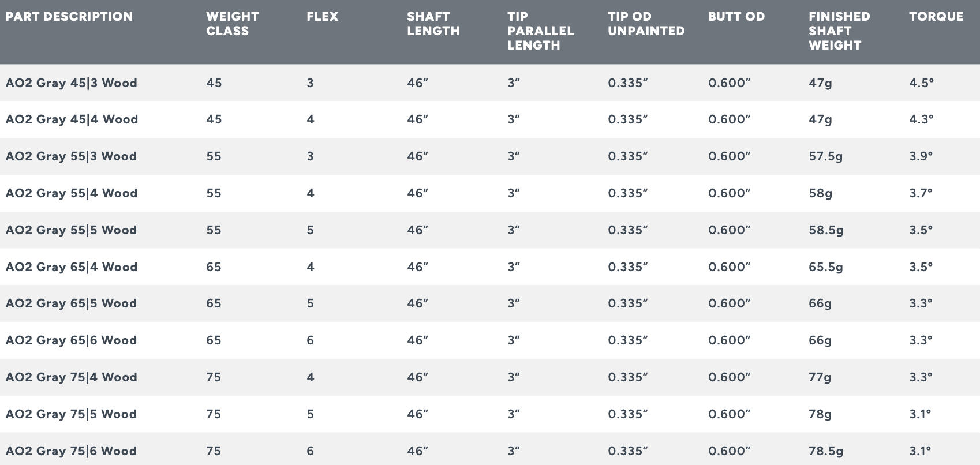Select the AO2 Gray 45|4 Wood row label

point(72,119)
